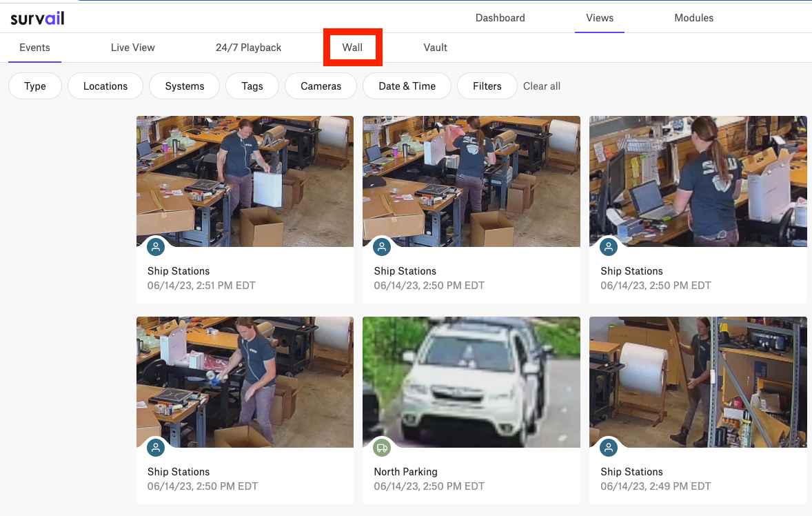Open the Vault tab
The image size is (812, 516).
point(435,48)
